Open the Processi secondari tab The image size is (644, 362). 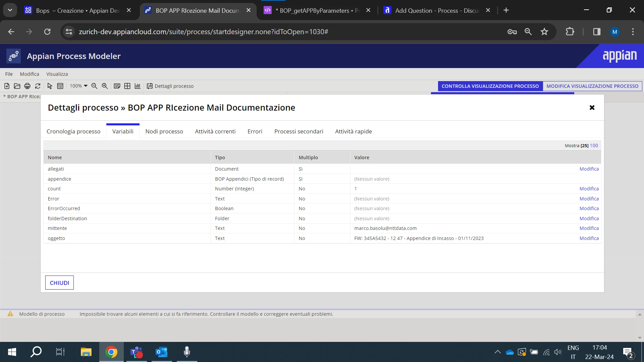coord(299,131)
